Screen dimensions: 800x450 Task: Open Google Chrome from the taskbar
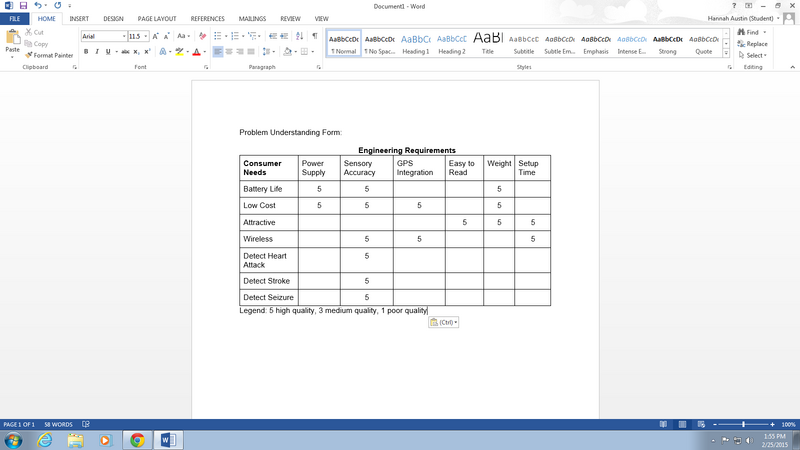click(137, 440)
